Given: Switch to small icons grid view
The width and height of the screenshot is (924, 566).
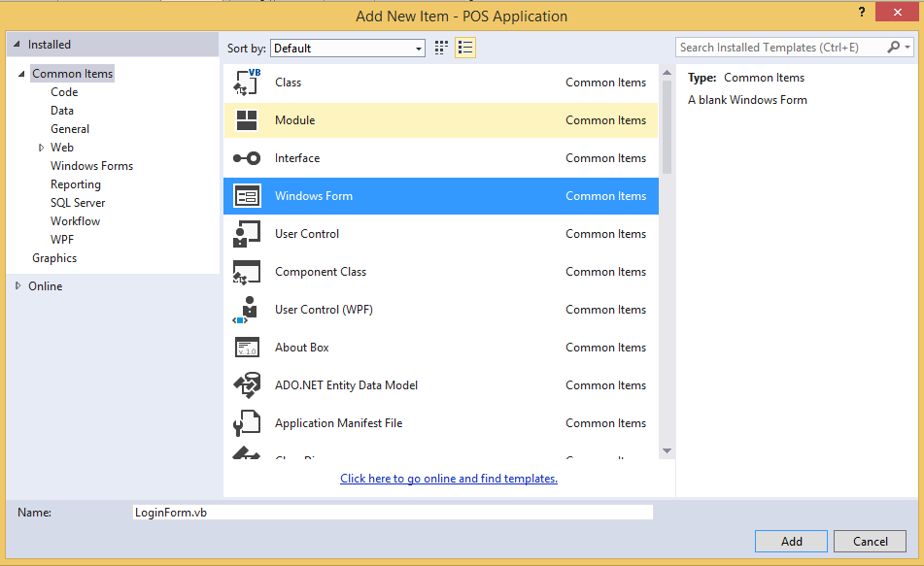Looking at the screenshot, I should click(x=441, y=48).
